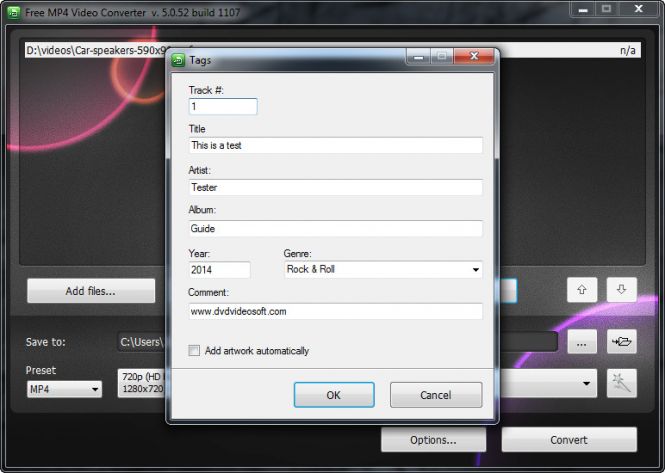This screenshot has width=665, height=473.
Task: Open output folder with folder arrow icon
Action: coord(621,341)
